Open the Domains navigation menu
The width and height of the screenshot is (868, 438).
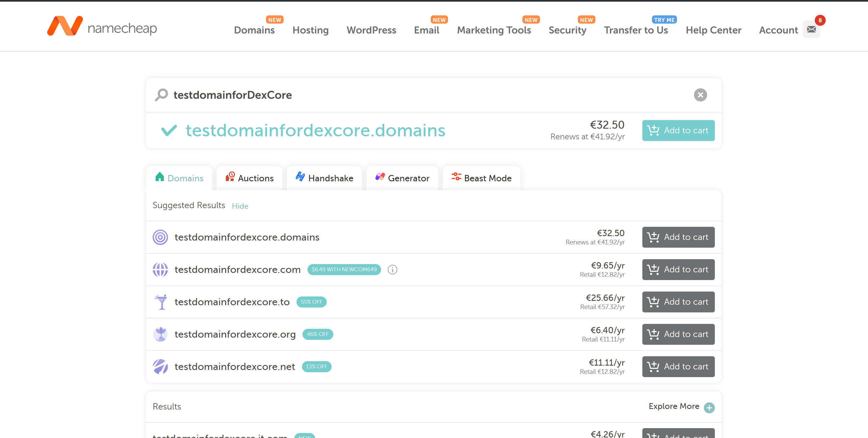tap(254, 30)
